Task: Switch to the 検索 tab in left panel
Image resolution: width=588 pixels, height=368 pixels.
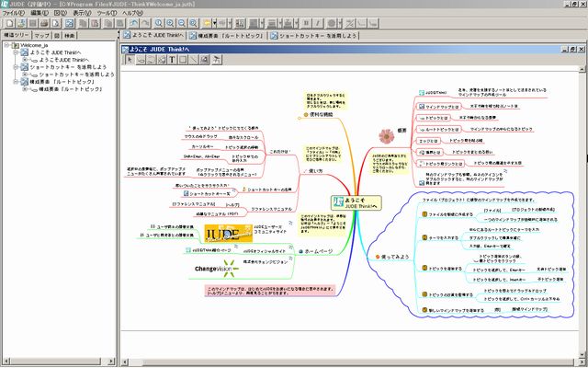Action: (70, 36)
